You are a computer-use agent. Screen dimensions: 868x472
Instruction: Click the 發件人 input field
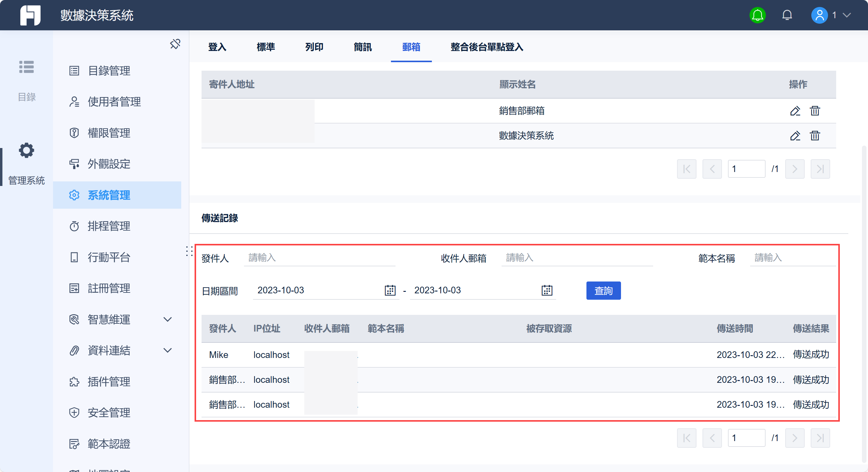319,258
